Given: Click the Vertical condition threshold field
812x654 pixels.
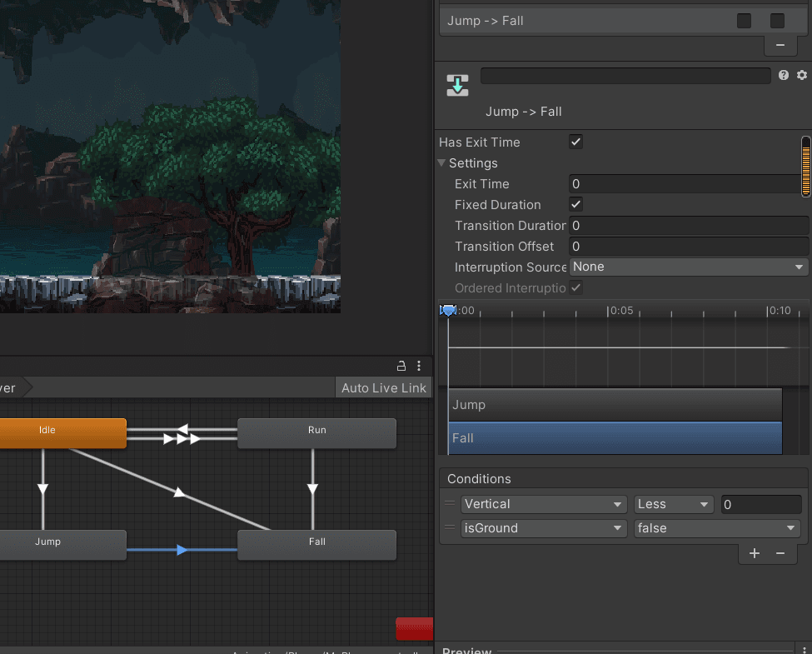Looking at the screenshot, I should pos(761,504).
